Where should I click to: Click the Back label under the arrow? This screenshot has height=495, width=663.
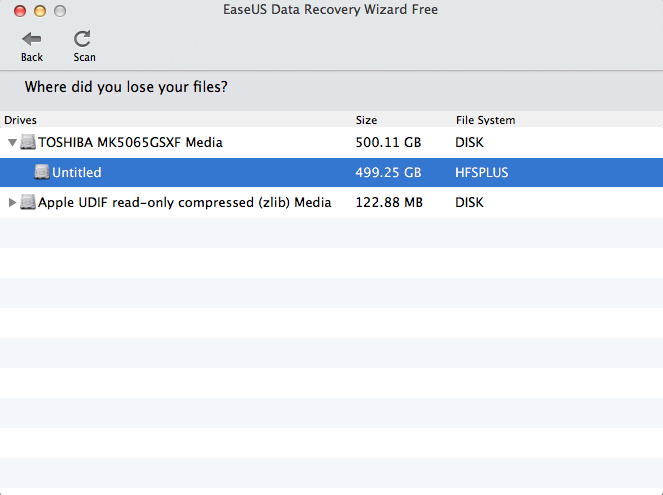[x=32, y=57]
